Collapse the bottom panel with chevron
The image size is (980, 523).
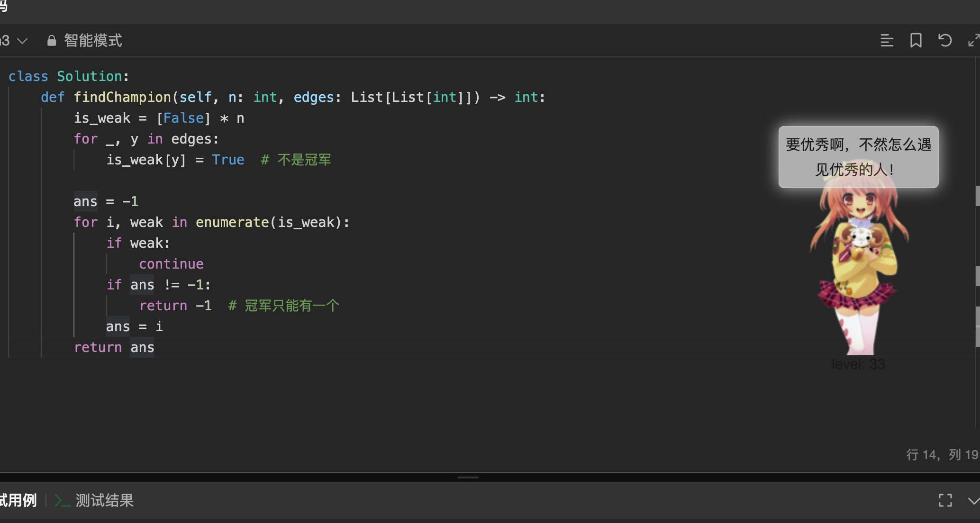point(973,500)
